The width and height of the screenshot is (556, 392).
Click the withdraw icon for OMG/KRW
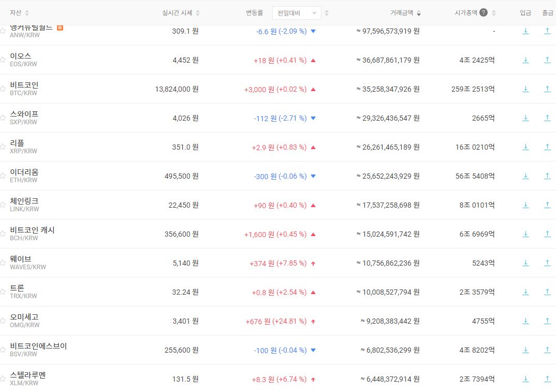coord(547,321)
